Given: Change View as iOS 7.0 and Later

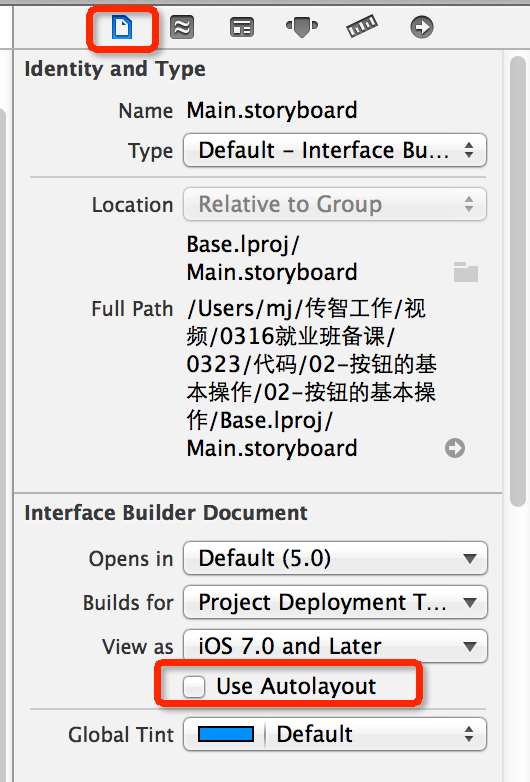Looking at the screenshot, I should pos(335,646).
